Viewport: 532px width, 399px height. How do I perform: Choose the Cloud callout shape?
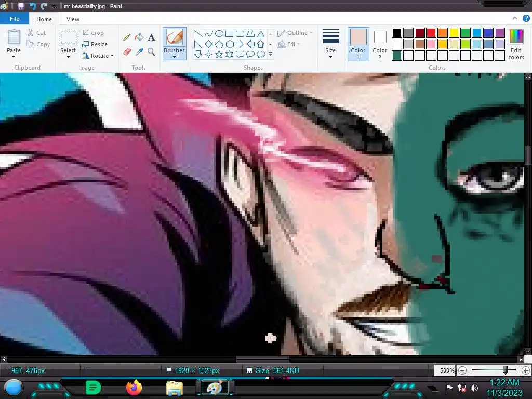point(261,54)
